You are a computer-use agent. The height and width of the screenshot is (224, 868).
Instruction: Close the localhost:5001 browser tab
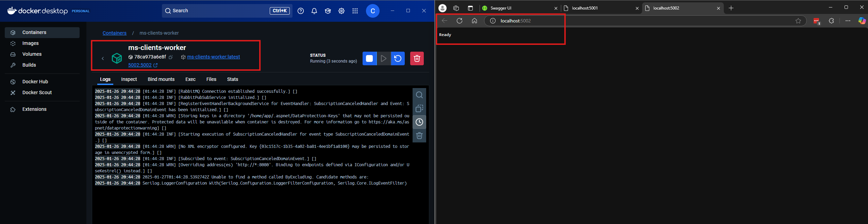(x=637, y=8)
